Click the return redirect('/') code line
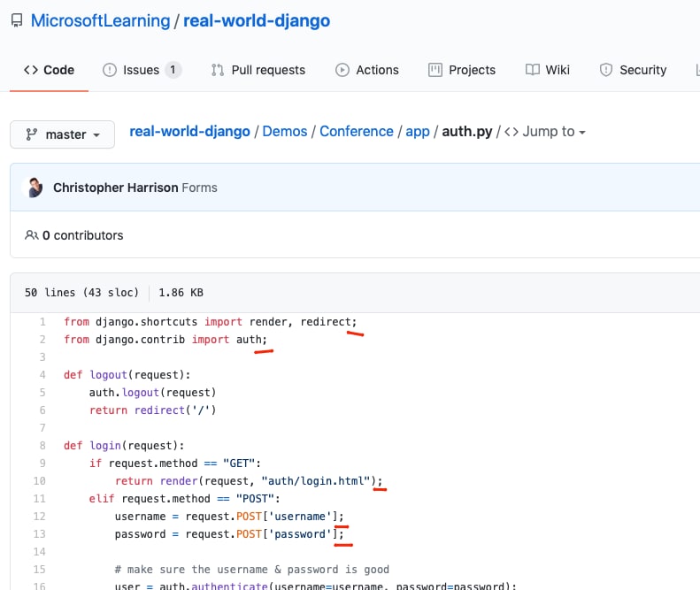 tap(153, 410)
